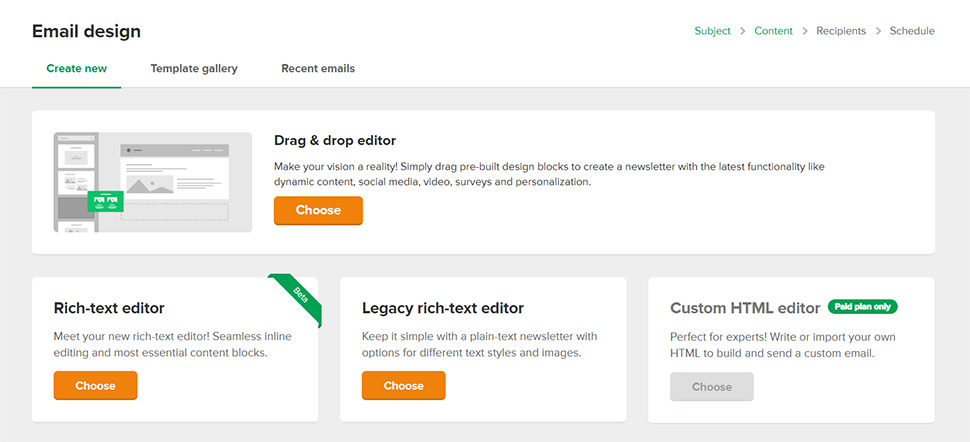
Task: Jump to Schedule step in breadcrumb
Action: [x=912, y=31]
